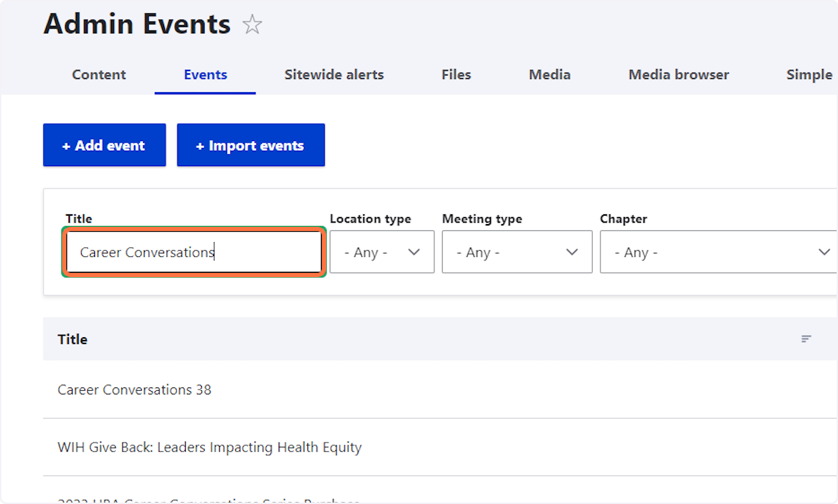Open the Content tab

coord(99,75)
